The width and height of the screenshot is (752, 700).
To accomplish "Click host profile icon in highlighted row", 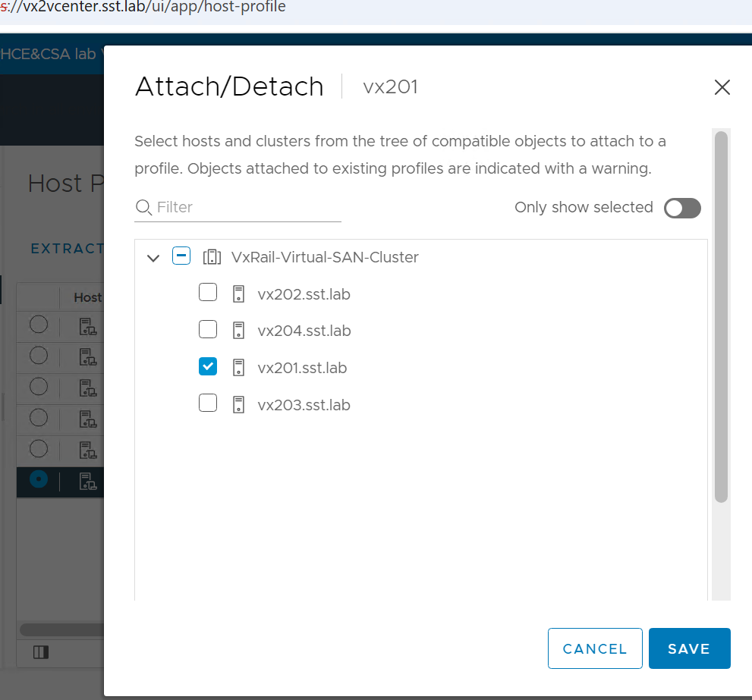I will click(x=88, y=481).
